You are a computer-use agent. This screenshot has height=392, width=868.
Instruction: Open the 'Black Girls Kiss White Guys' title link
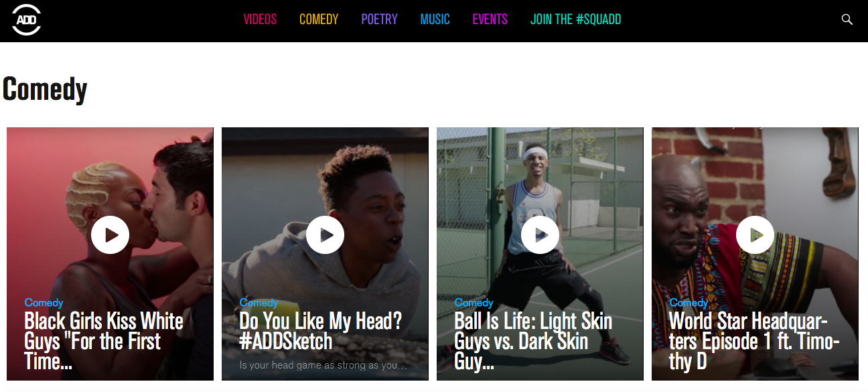(104, 341)
